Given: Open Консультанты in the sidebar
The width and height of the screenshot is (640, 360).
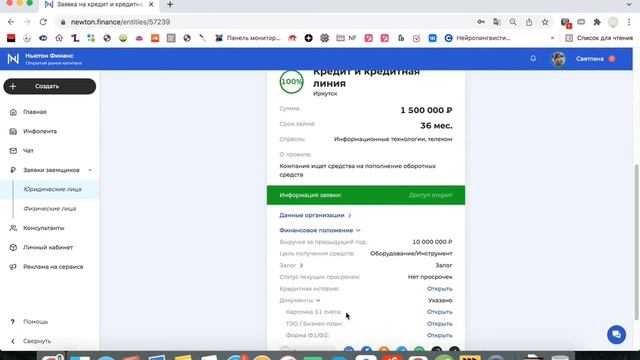Looking at the screenshot, I should pos(44,228).
